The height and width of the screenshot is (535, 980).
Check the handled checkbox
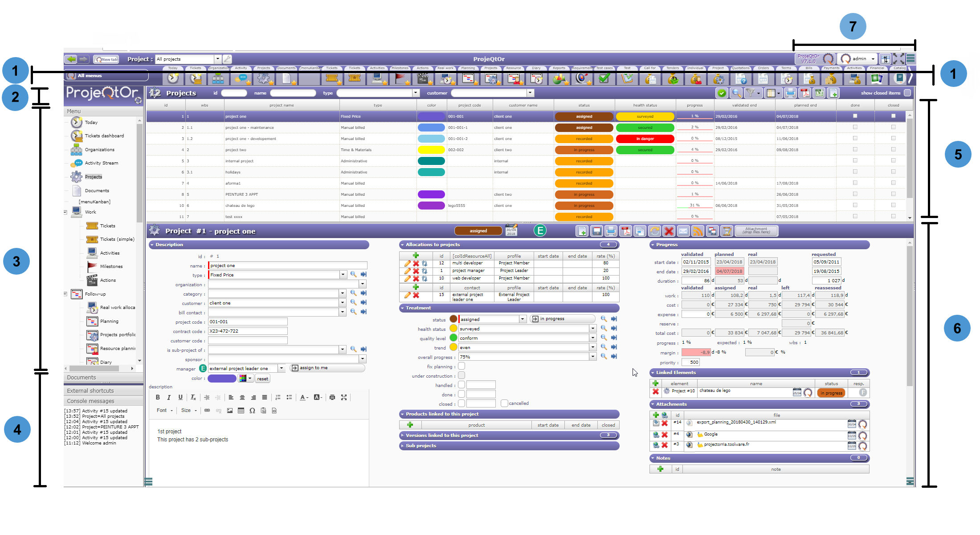point(461,385)
